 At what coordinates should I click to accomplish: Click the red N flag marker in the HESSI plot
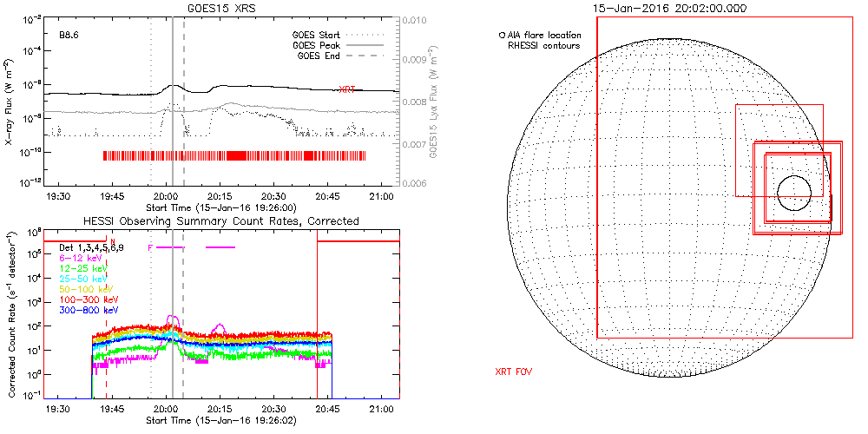[x=111, y=242]
